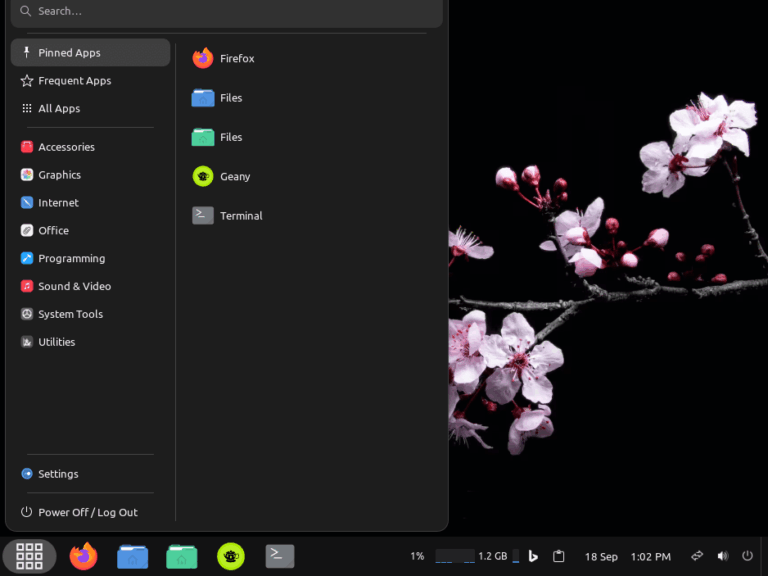The image size is (768, 576).
Task: Open the Bing tray icon
Action: (x=533, y=556)
